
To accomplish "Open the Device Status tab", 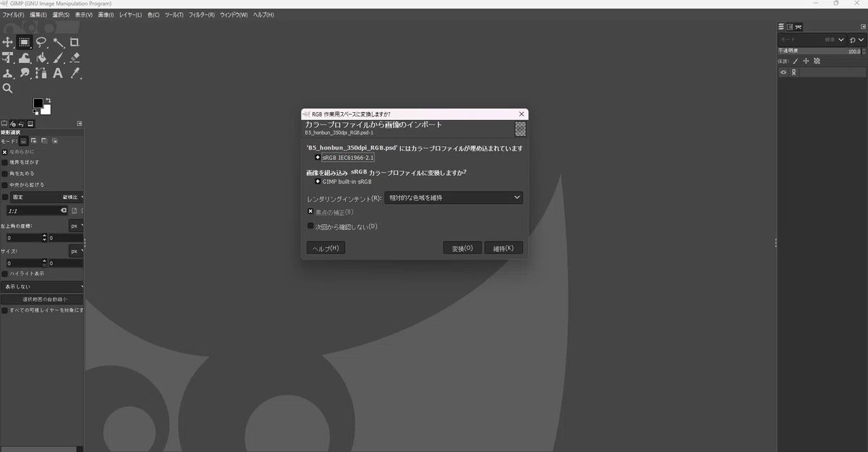I will [13, 124].
